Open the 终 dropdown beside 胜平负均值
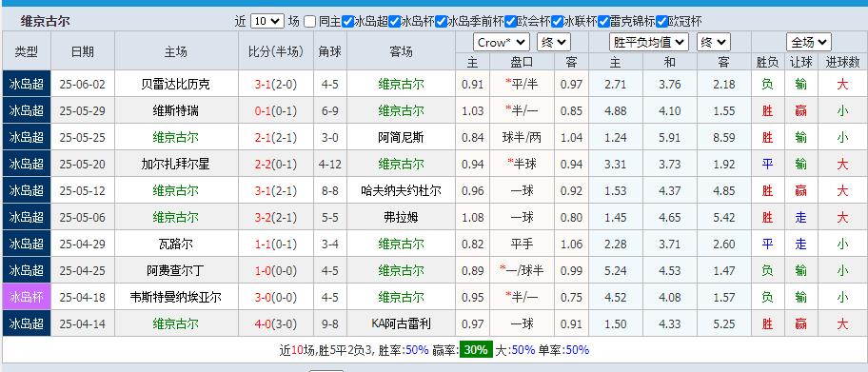Image resolution: width=868 pixels, height=372 pixels. pyautogui.click(x=714, y=43)
